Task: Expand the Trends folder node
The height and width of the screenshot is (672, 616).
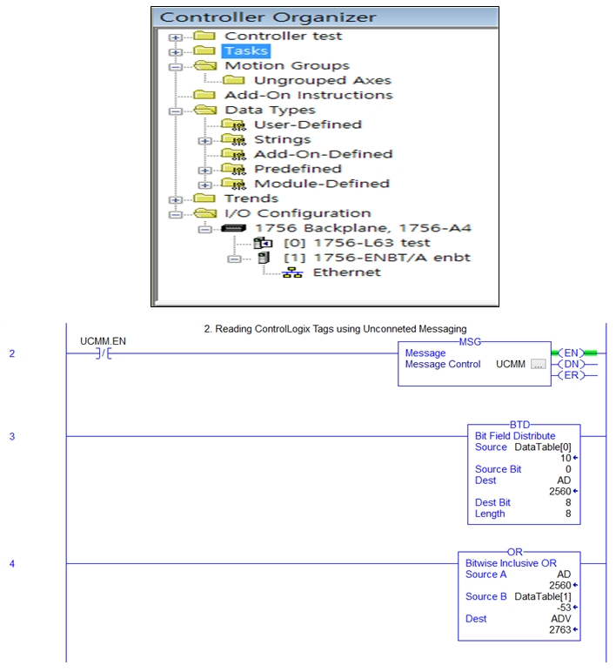Action: coord(175,200)
